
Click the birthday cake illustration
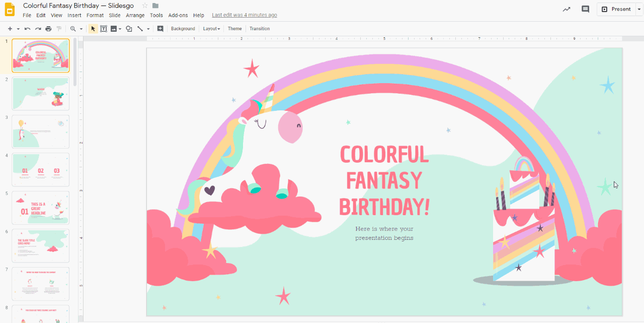click(523, 219)
